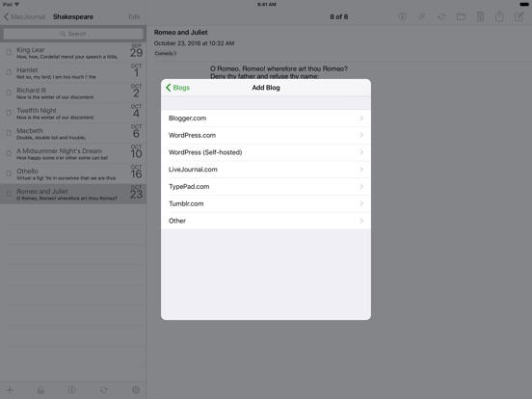The image size is (532, 399).
Task: Open the Comedy tag under entry title
Action: click(x=166, y=53)
